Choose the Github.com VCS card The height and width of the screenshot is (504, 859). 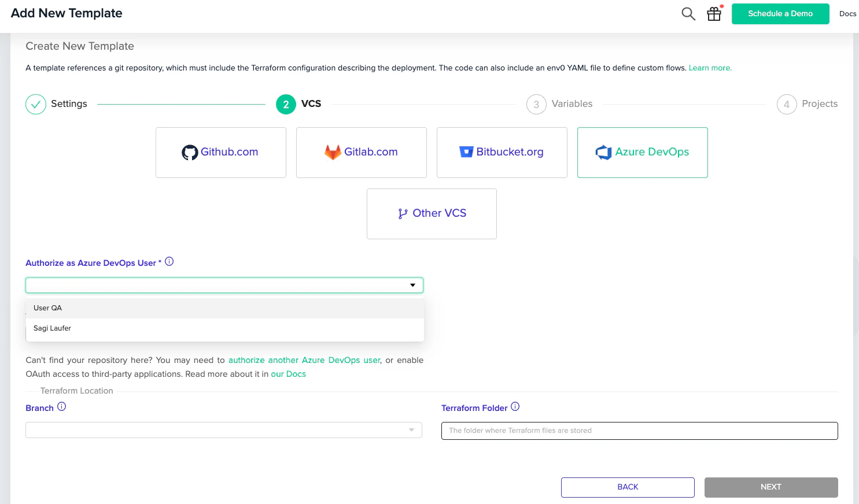[x=221, y=153]
